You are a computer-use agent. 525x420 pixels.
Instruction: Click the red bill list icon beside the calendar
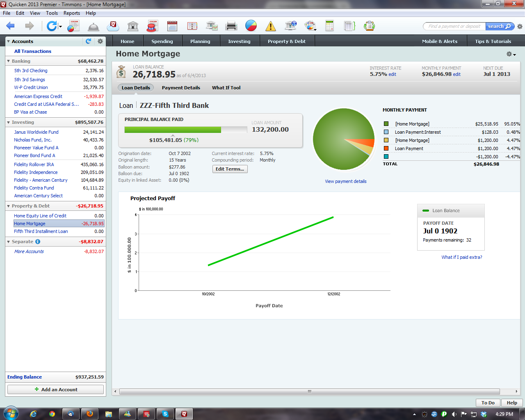(x=192, y=26)
